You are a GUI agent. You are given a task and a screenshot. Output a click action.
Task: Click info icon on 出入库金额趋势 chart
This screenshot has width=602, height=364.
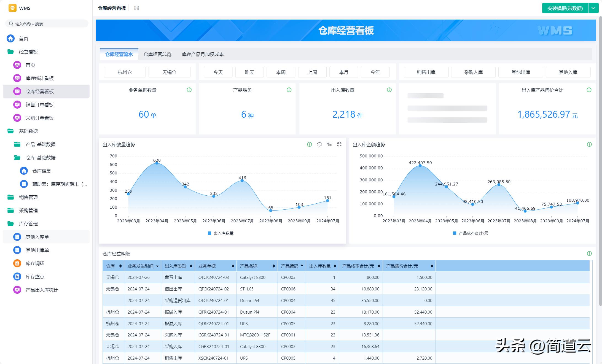[x=589, y=144]
